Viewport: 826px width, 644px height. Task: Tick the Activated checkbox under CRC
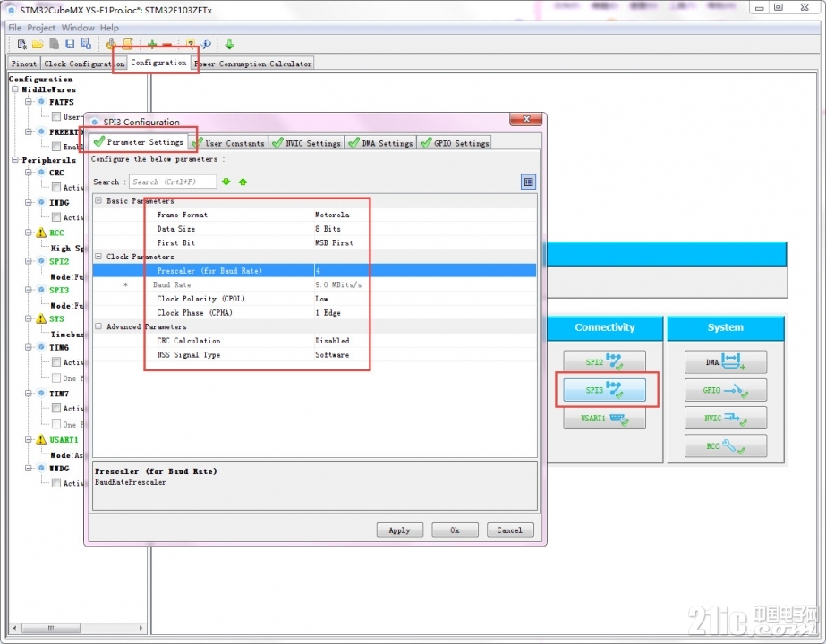[56, 187]
